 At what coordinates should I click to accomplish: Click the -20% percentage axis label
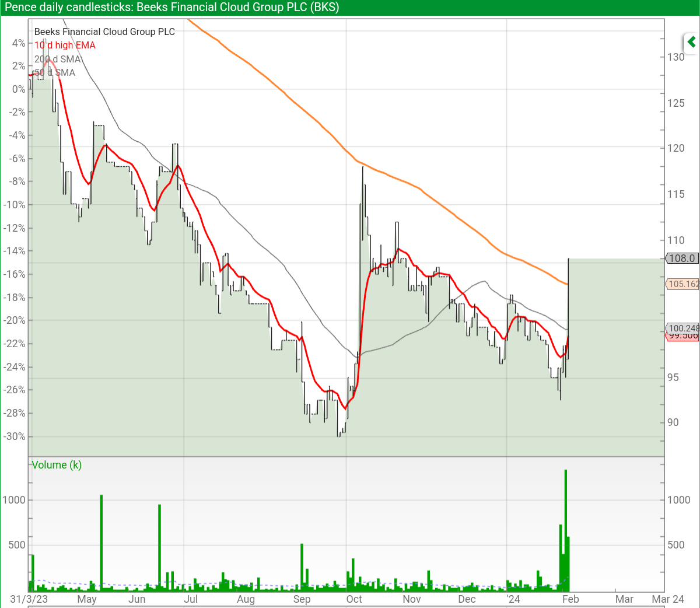(x=14, y=320)
